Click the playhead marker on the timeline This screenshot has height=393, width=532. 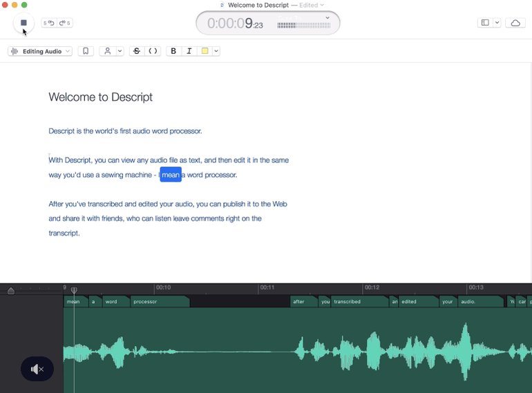(x=74, y=290)
